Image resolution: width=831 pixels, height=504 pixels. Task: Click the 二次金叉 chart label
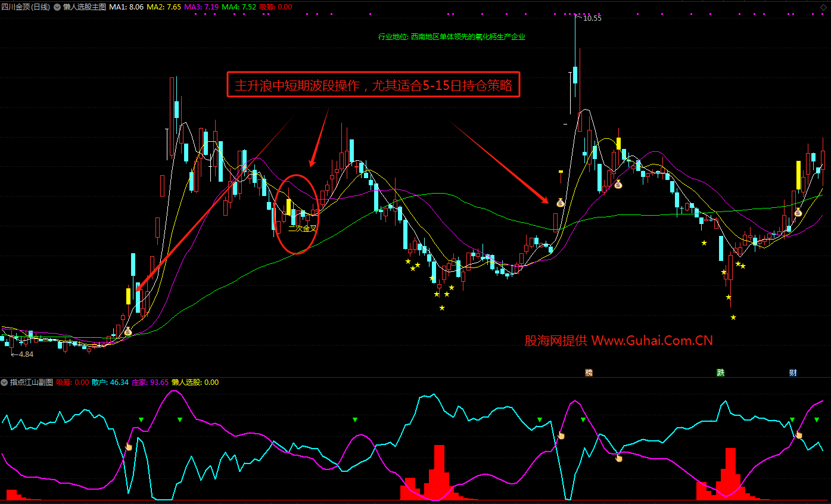pos(302,228)
